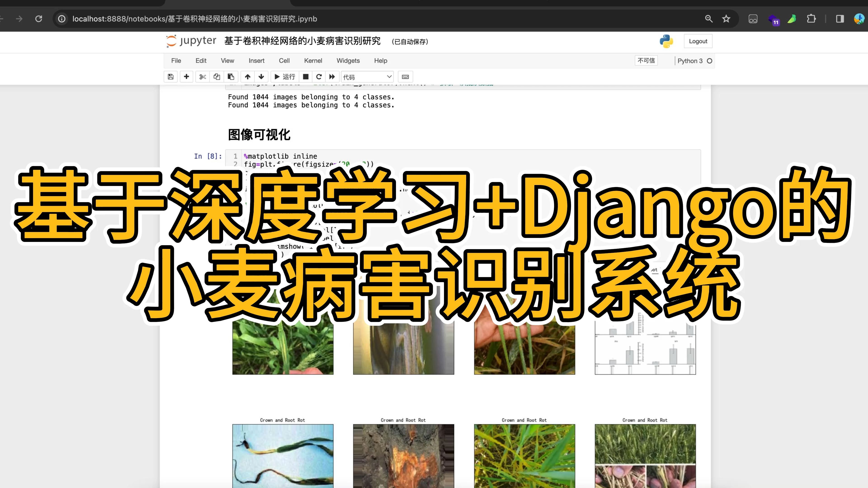Click the green leaf extension icon

pos(792,19)
